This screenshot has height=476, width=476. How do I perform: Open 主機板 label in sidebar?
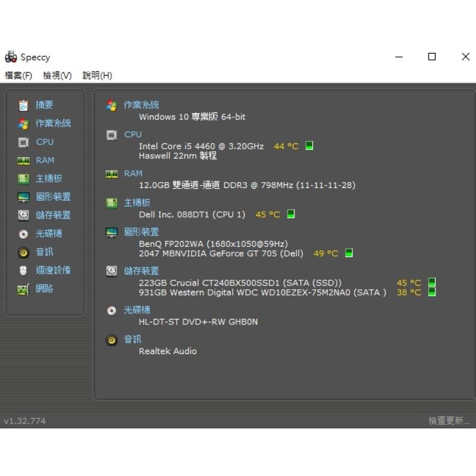pos(49,178)
